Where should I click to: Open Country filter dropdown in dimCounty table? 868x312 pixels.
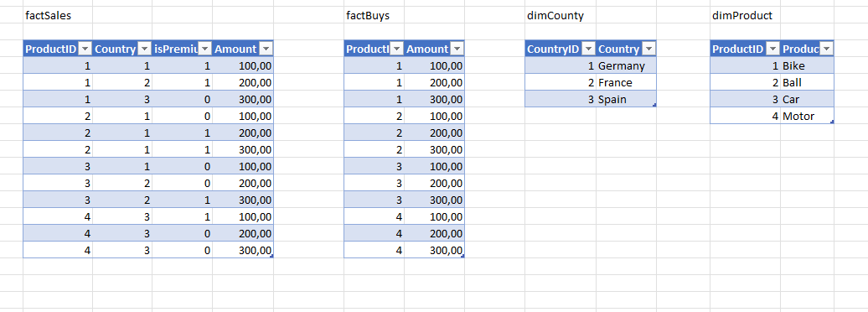point(648,49)
